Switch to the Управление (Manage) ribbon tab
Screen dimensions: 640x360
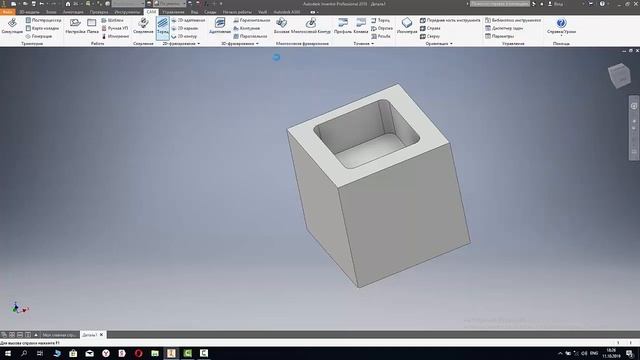point(173,12)
